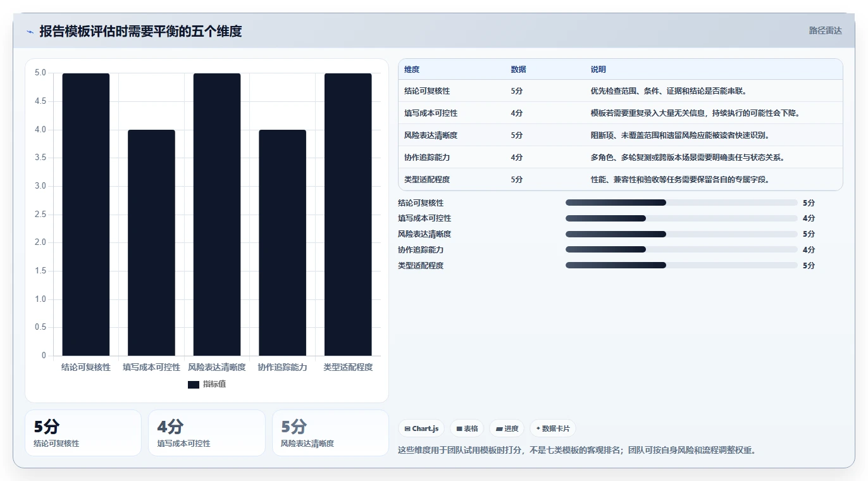Select the 数据卡片 chip

552,428
